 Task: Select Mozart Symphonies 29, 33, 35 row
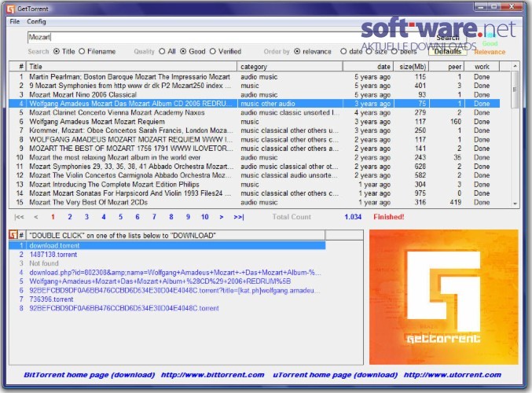pos(255,167)
